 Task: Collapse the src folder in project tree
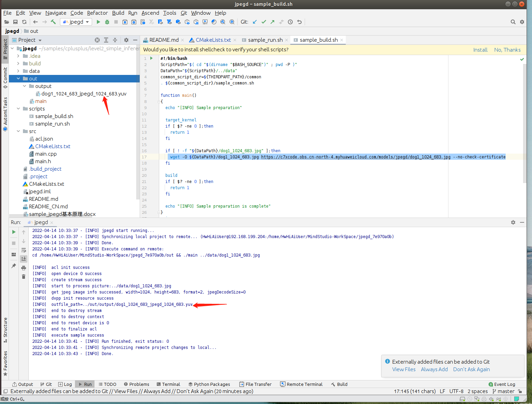pos(18,131)
